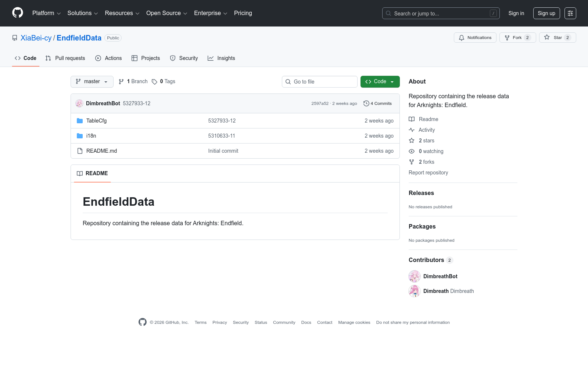
Task: Go to the Pricing page
Action: (x=243, y=13)
